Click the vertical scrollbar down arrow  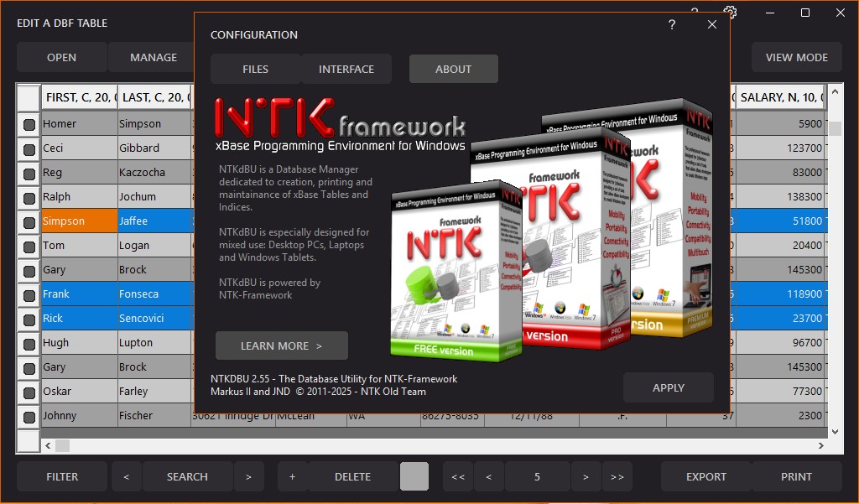[x=835, y=432]
